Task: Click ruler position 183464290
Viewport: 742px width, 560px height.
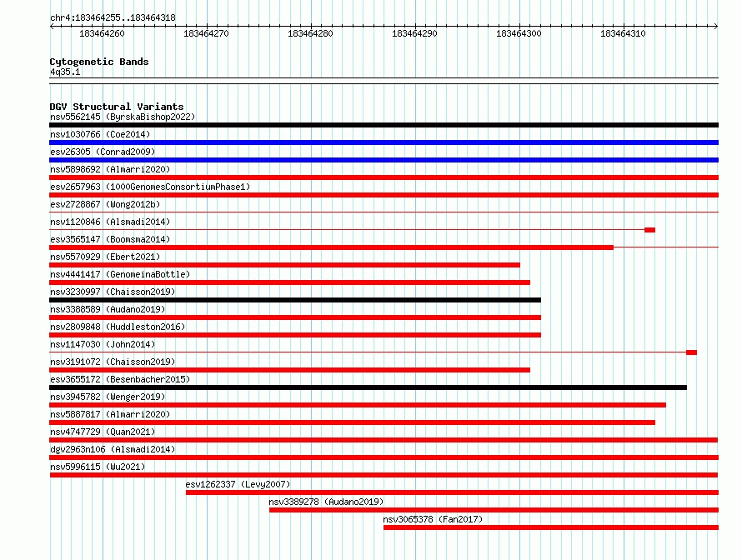Action: click(414, 33)
